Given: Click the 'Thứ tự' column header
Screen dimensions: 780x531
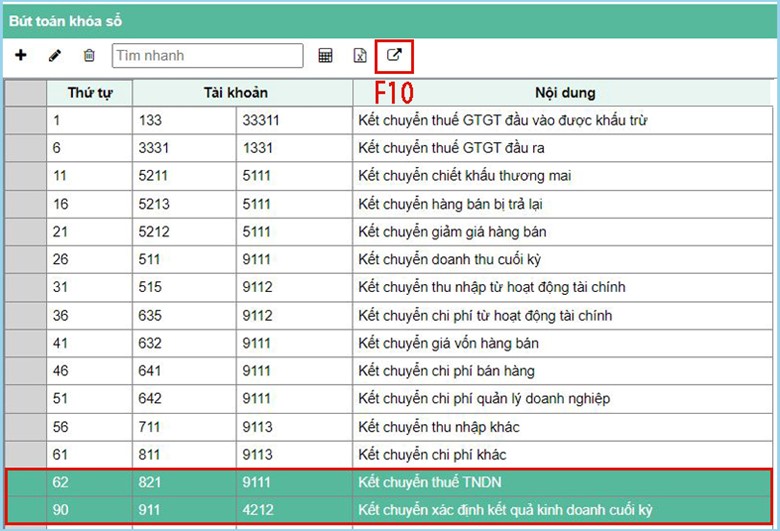Looking at the screenshot, I should (x=89, y=93).
